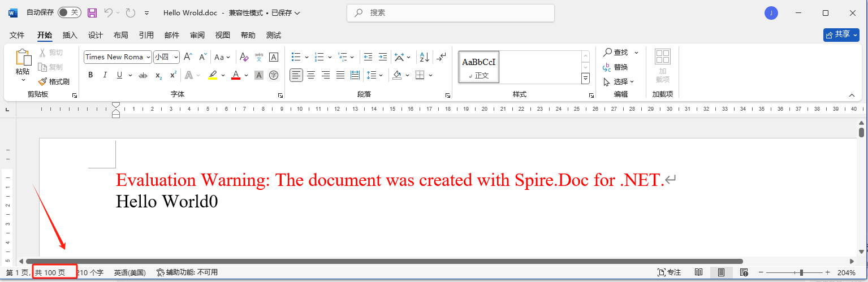The height and width of the screenshot is (282, 868).
Task: Increase paragraph indent
Action: 383,57
